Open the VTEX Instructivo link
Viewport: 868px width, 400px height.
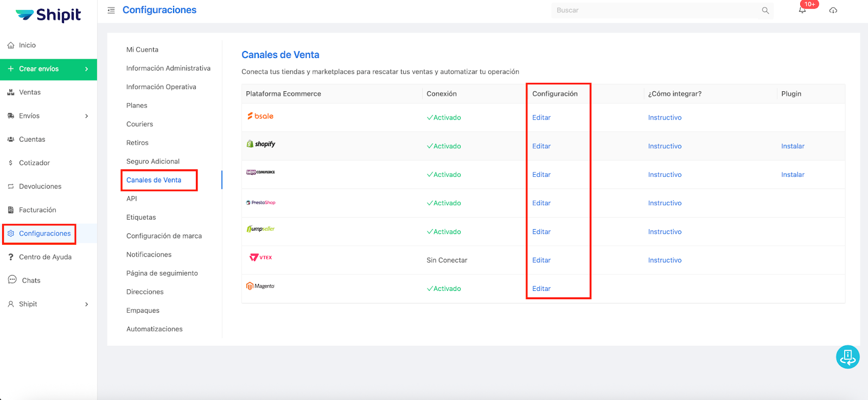click(665, 261)
